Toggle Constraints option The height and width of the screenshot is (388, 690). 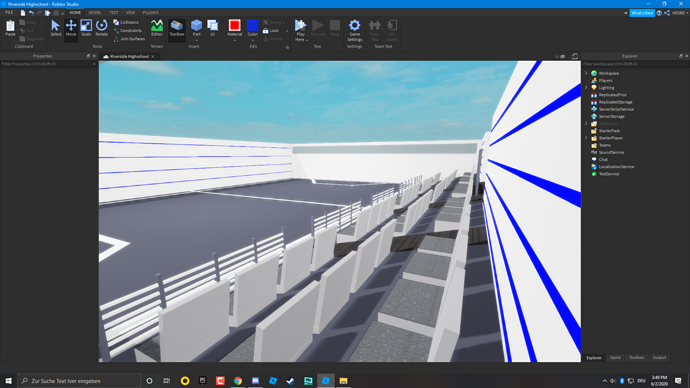coord(128,31)
